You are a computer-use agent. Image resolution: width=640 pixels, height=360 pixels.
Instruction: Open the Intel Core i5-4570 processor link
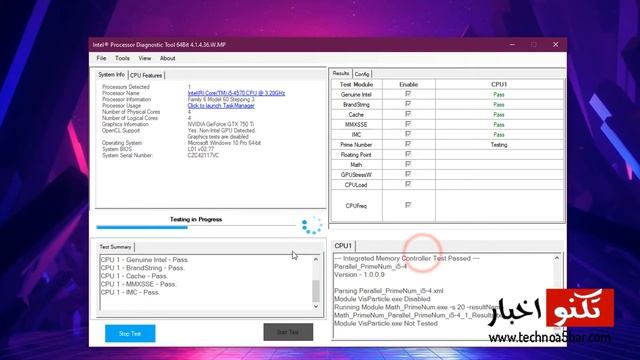click(236, 93)
